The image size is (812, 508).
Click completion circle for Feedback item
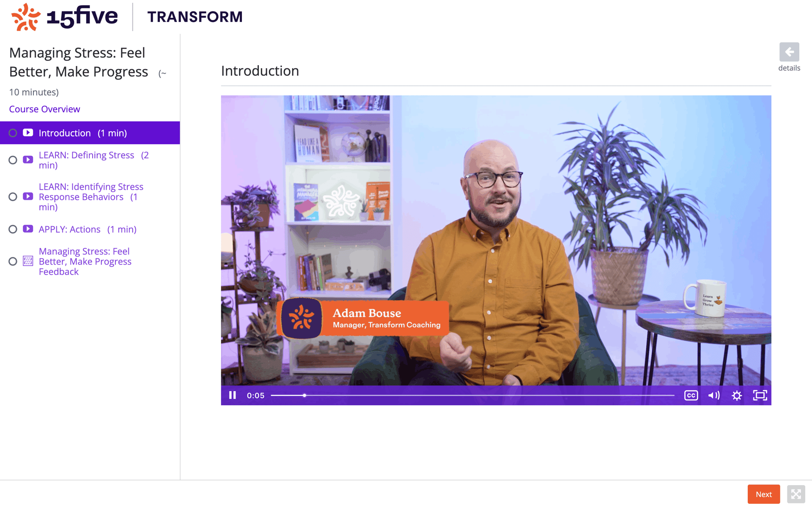point(13,262)
